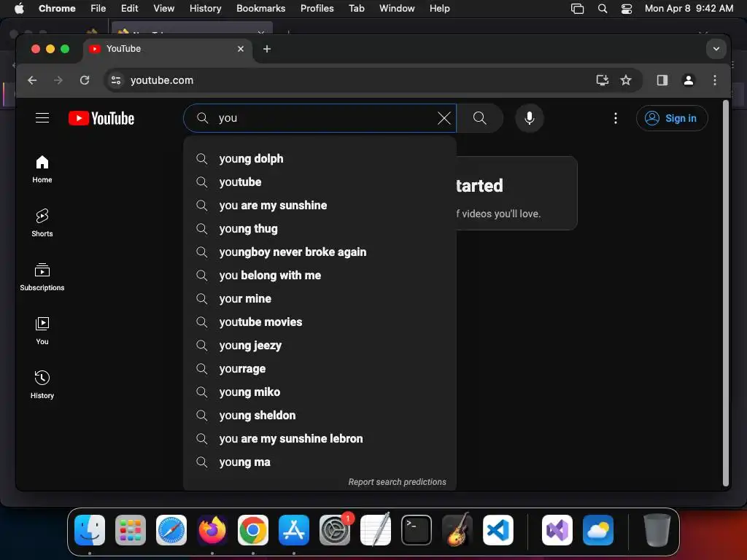The image size is (747, 560).
Task: Close the YouTube tab
Action: pos(241,49)
